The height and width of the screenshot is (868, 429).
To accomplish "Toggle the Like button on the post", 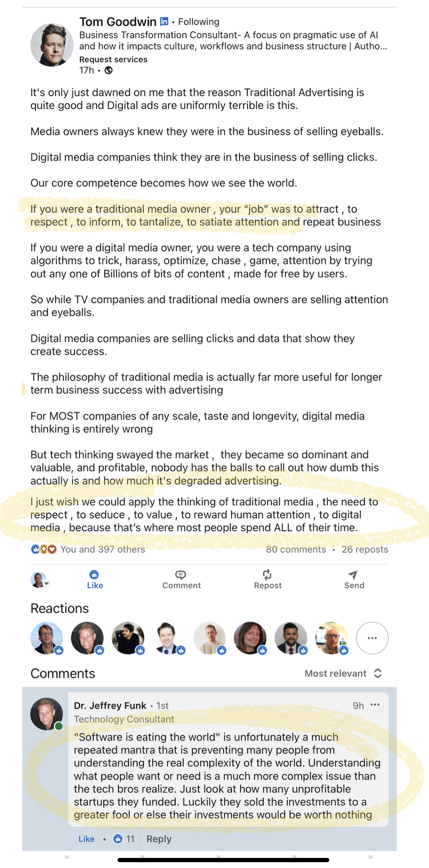I will (x=95, y=579).
